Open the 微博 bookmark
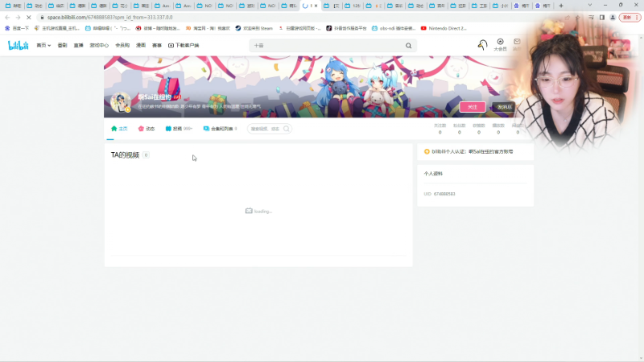Image resolution: width=644 pixels, height=362 pixels. click(x=158, y=28)
